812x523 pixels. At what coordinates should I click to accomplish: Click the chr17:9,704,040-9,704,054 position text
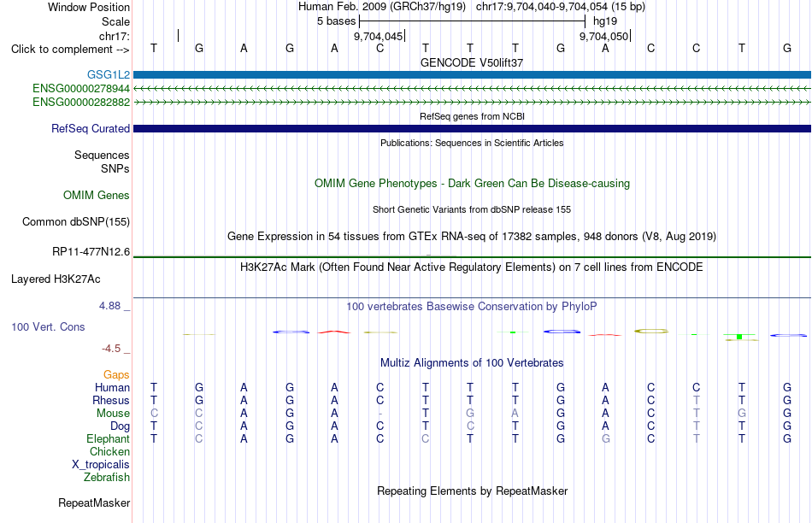point(561,7)
